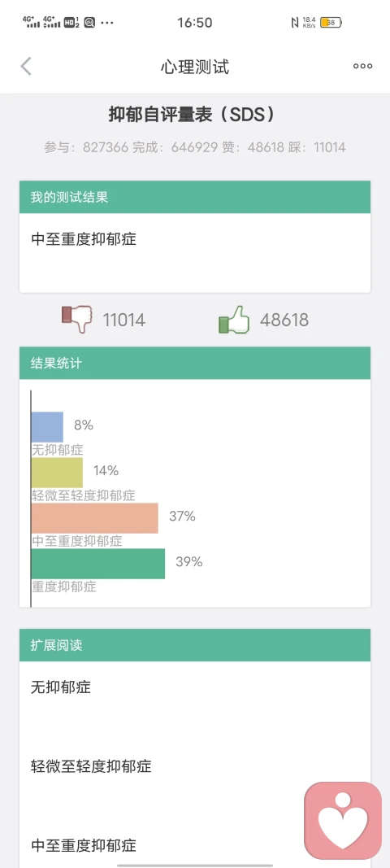Open the three-dot more options menu
The image size is (390, 868).
pyautogui.click(x=363, y=67)
